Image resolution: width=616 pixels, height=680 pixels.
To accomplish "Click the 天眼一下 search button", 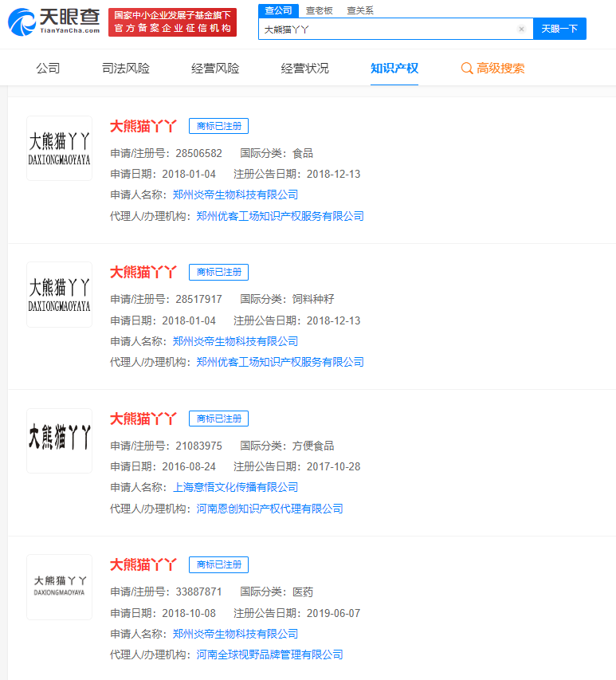I will click(559, 29).
